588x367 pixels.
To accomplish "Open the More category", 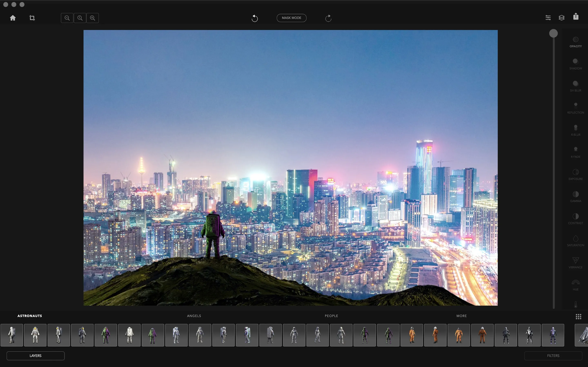I will (x=461, y=316).
